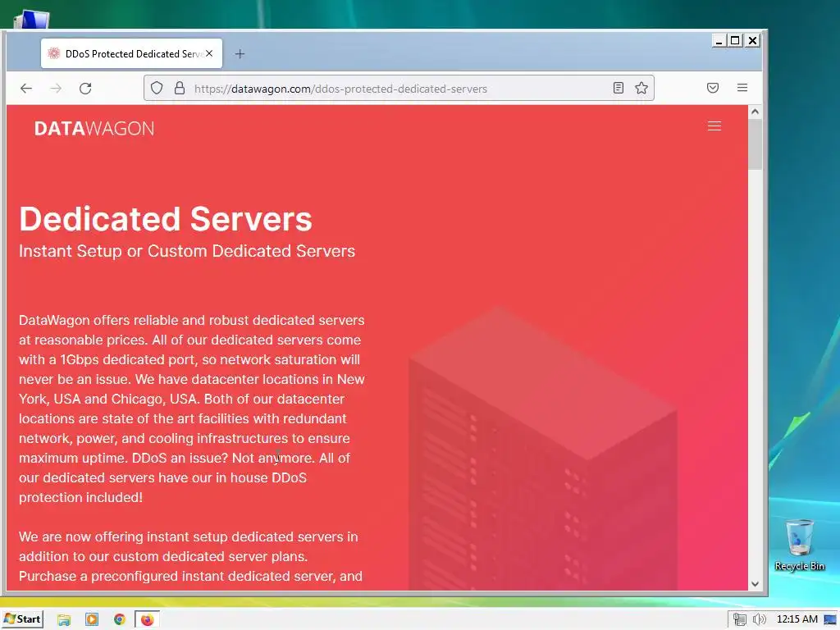Save page to Pocket
Screen dimensions: 840x630
pos(713,88)
